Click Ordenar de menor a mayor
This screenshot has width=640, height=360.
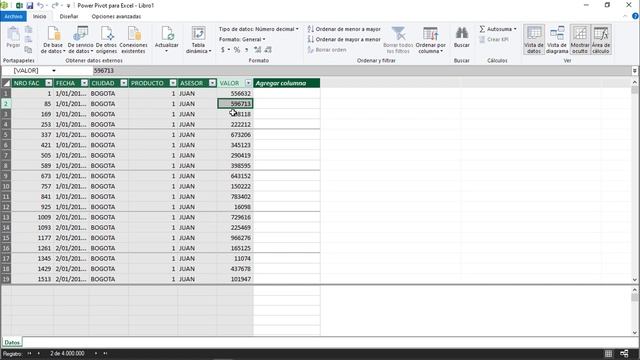tap(344, 29)
